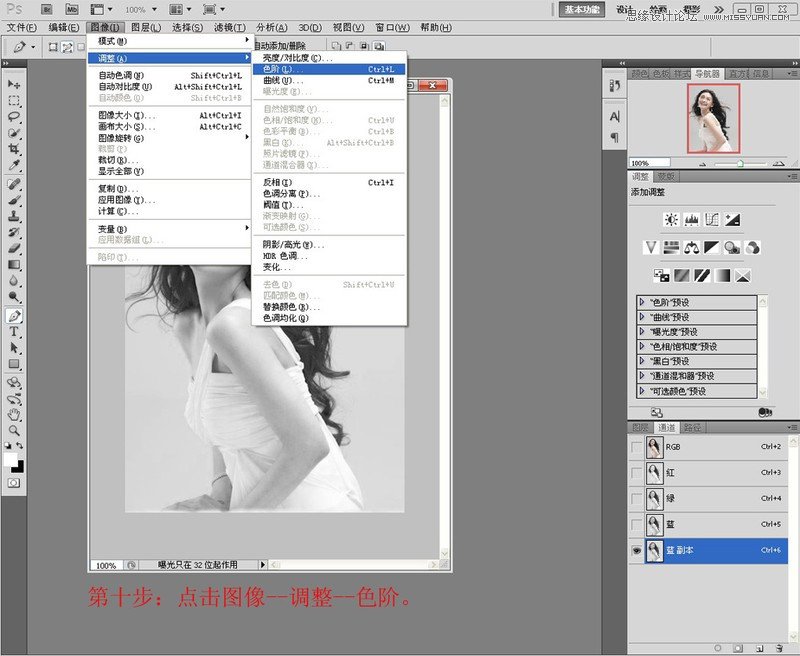Click the Brightness/Contrast adjustment icon

point(670,219)
